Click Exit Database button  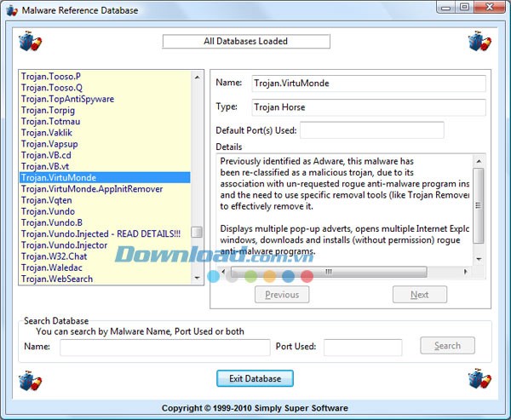click(x=255, y=378)
